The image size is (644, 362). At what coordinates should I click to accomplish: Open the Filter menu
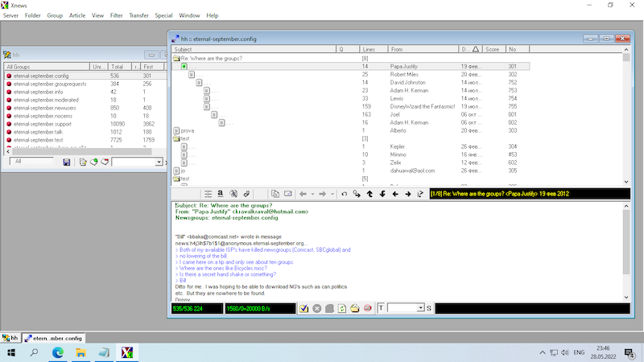click(117, 15)
